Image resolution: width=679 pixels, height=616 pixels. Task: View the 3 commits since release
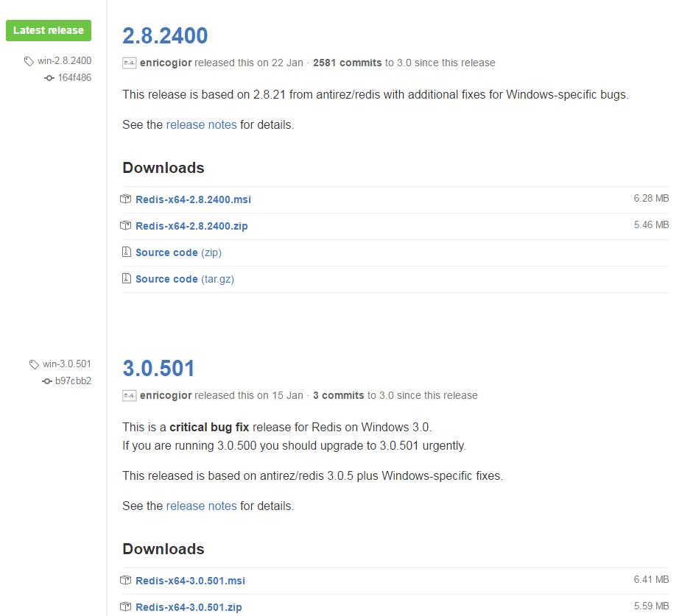pos(339,396)
